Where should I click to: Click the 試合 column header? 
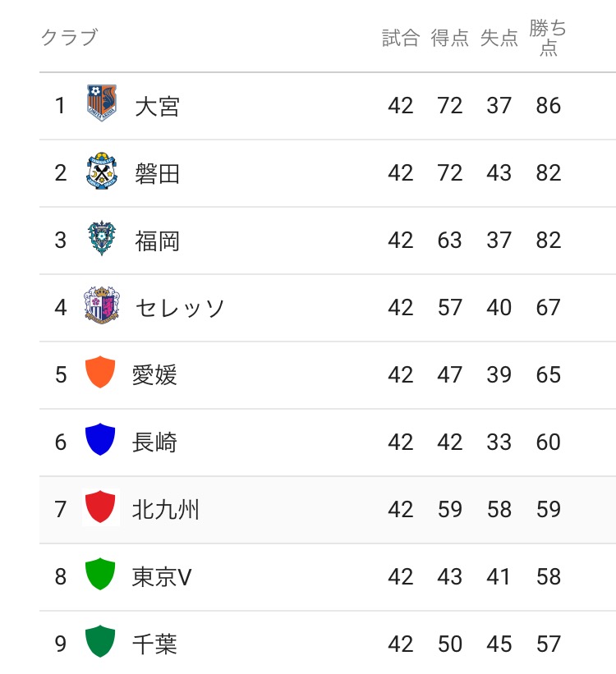click(x=401, y=38)
